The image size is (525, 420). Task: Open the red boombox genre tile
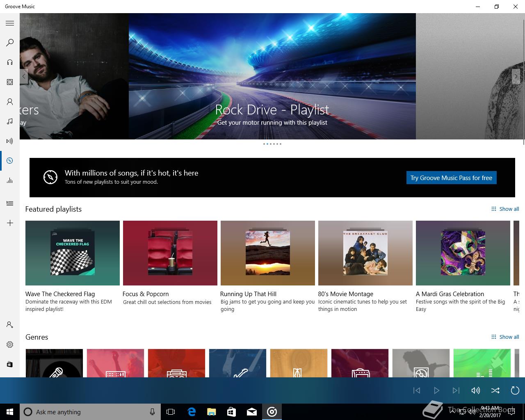pos(176,363)
